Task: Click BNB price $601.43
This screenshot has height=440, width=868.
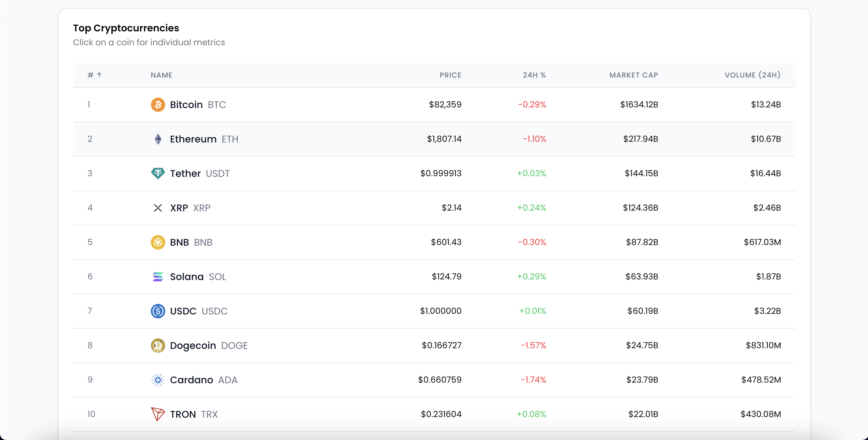Action: tap(446, 242)
